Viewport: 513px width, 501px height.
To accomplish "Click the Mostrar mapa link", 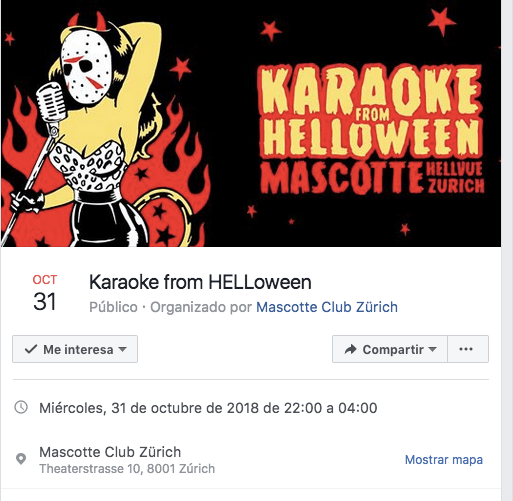I will [444, 460].
